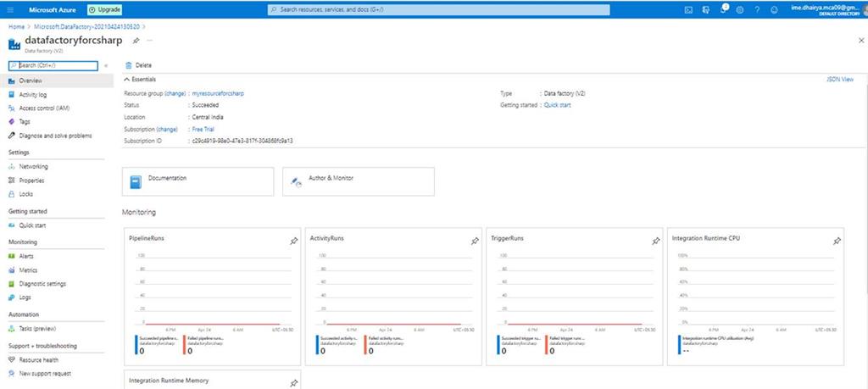
Task: Open the notifications bell
Action: coord(724,9)
